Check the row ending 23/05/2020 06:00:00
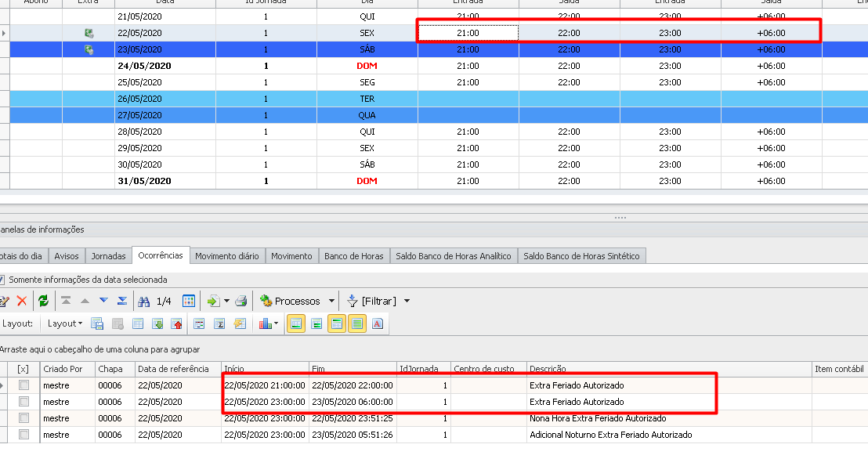The image size is (868, 466). click(x=24, y=401)
